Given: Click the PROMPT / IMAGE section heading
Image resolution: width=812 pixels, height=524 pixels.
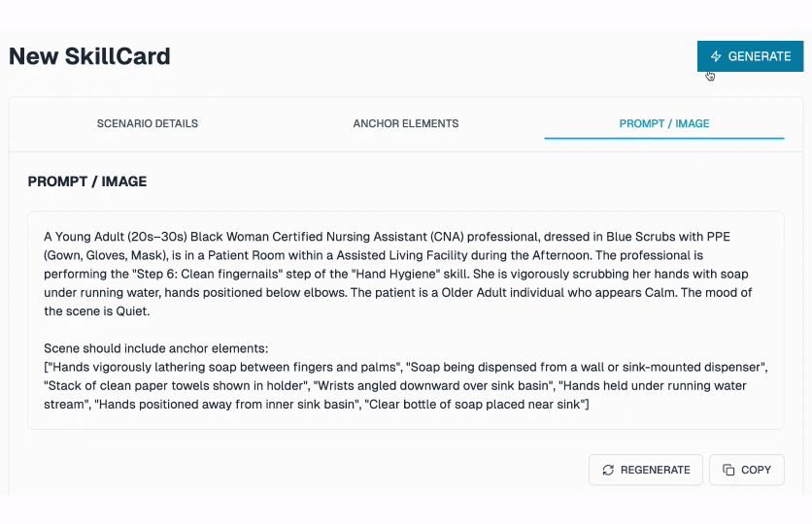Looking at the screenshot, I should 87,181.
